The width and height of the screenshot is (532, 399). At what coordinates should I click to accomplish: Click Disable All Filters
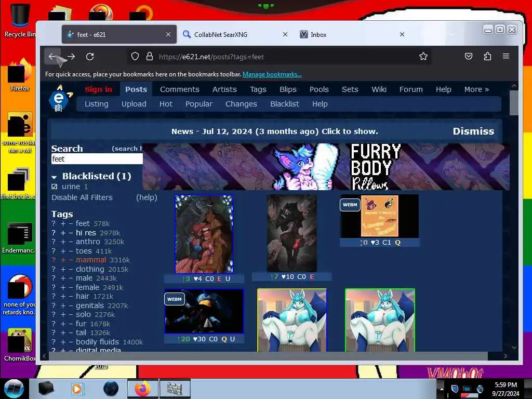(82, 197)
